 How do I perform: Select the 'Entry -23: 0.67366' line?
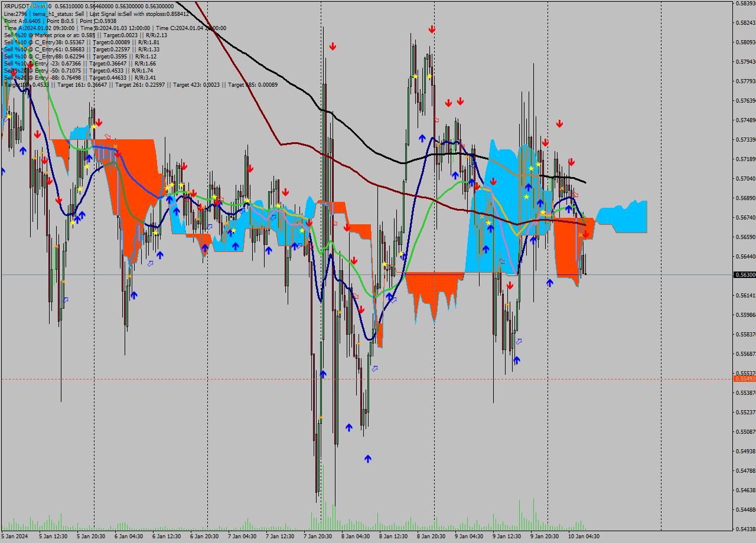click(x=80, y=63)
